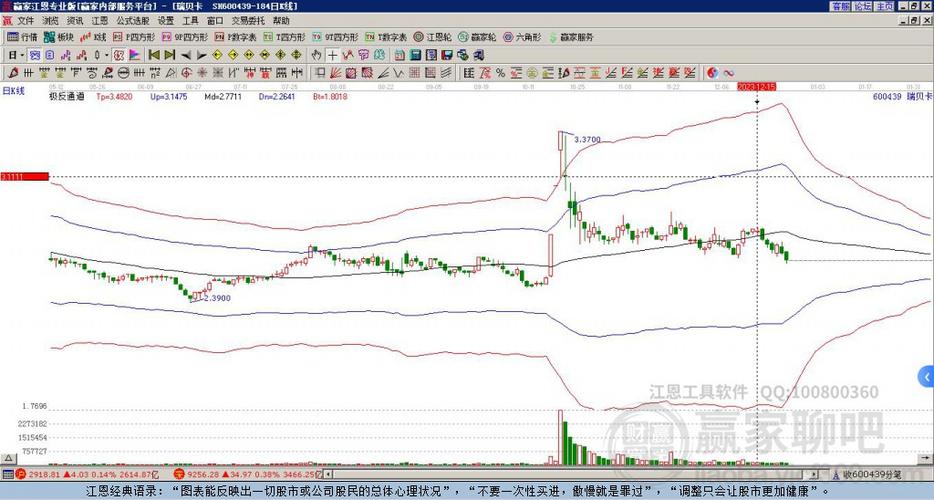Switch to the K线 chart view
This screenshot has height=500, width=934.
[x=93, y=37]
